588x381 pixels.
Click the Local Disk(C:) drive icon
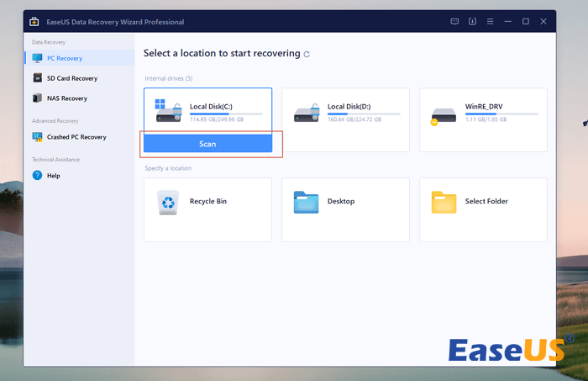(168, 111)
